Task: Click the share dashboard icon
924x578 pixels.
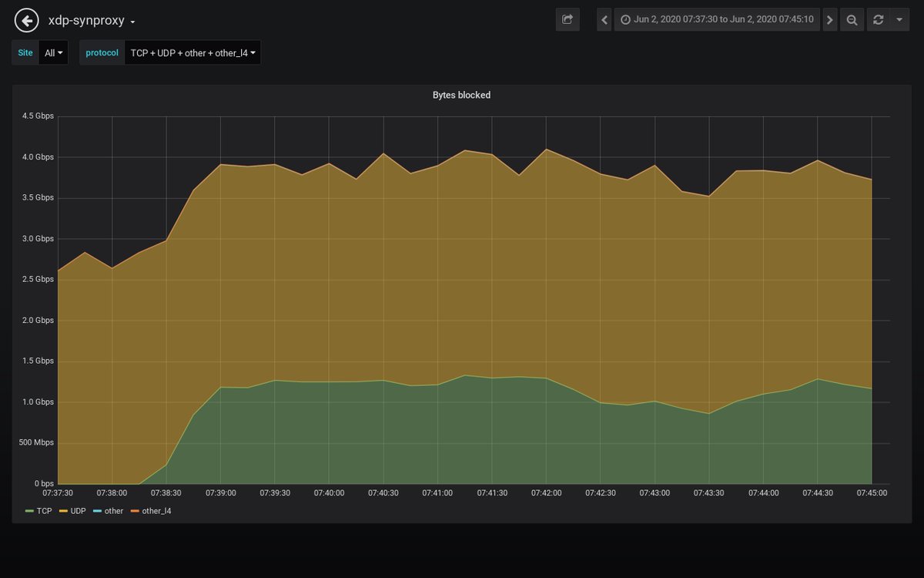Action: [567, 19]
